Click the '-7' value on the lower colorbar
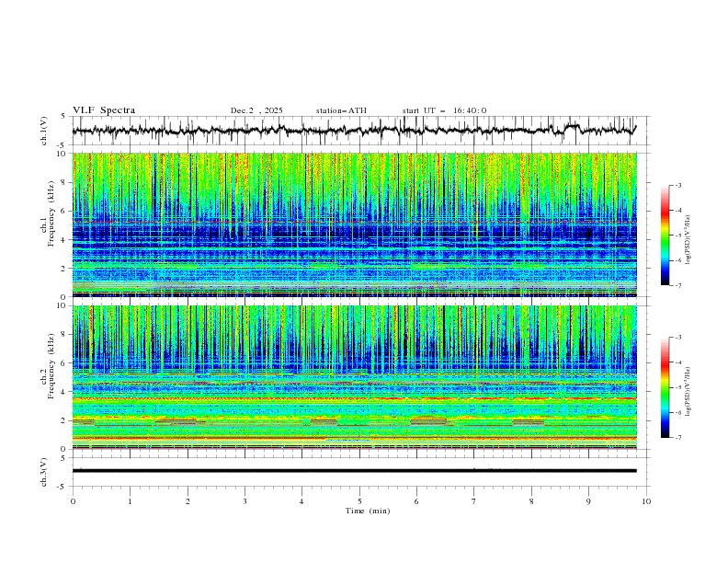This screenshot has height=563, width=728. [x=677, y=438]
